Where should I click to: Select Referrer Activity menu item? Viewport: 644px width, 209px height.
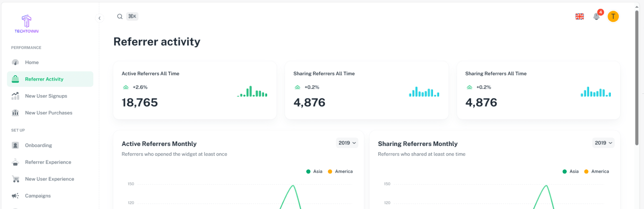[44, 79]
